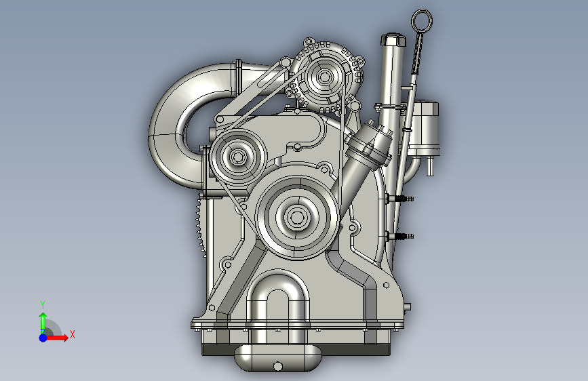Select the alternator pulley at the top of the engine

point(324,78)
